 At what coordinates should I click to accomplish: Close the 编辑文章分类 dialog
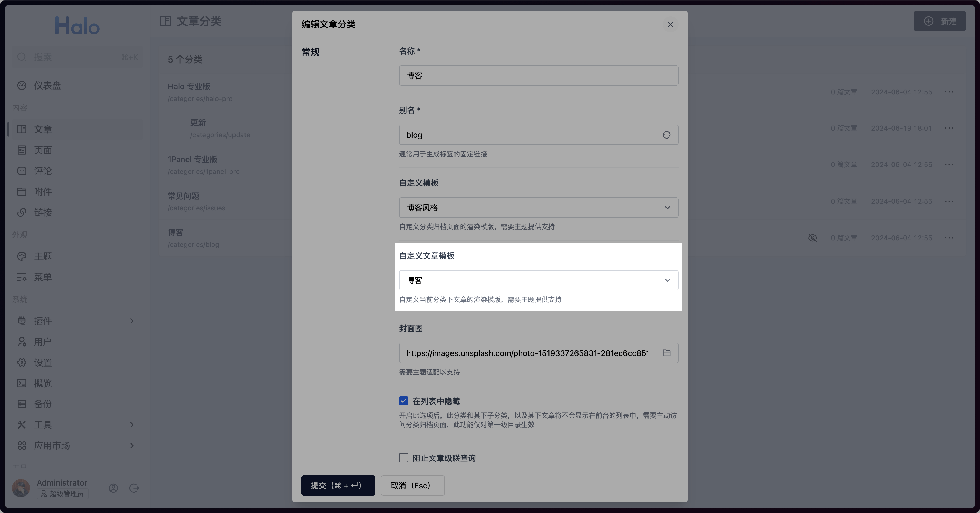pos(670,24)
